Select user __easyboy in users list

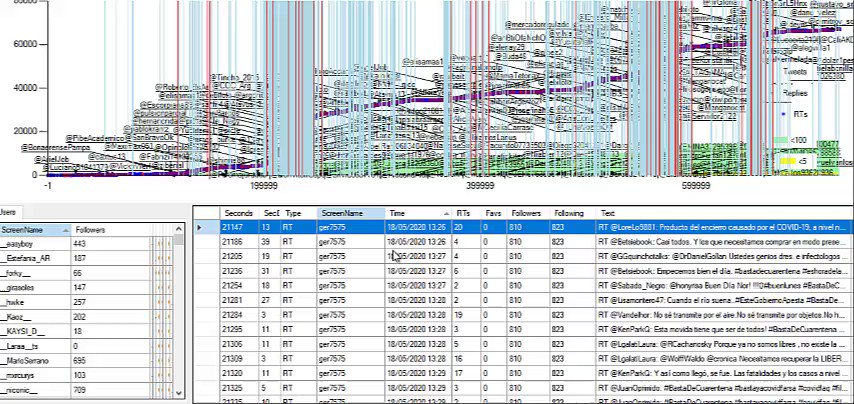point(35,243)
